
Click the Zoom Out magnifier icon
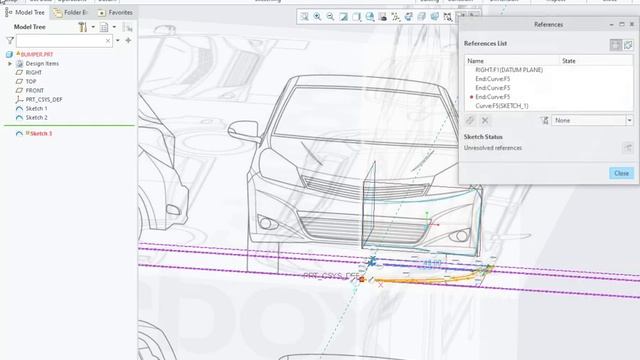coord(330,17)
